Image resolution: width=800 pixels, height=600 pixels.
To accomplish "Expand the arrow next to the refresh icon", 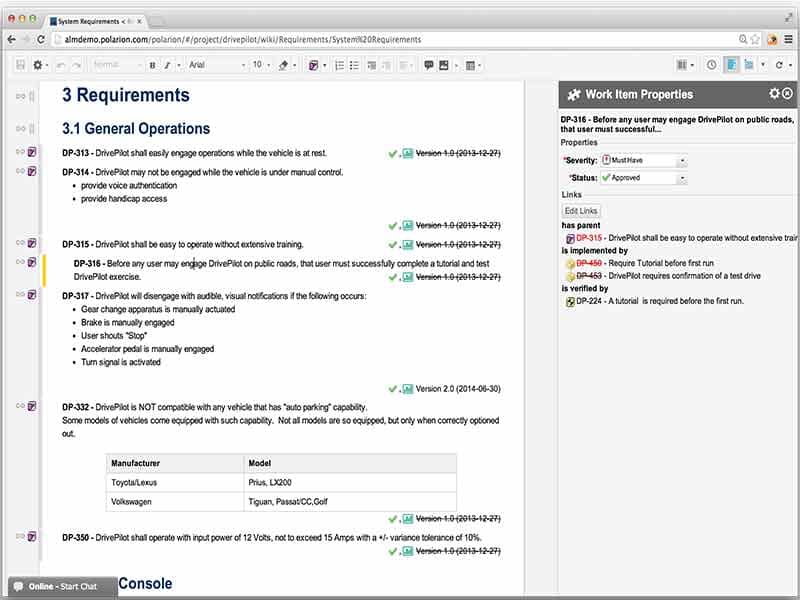I will 790,65.
